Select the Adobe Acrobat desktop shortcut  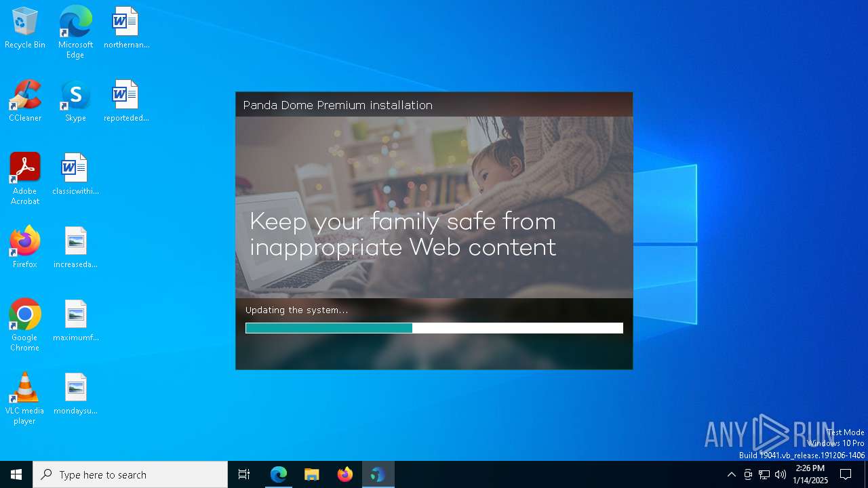(25, 179)
